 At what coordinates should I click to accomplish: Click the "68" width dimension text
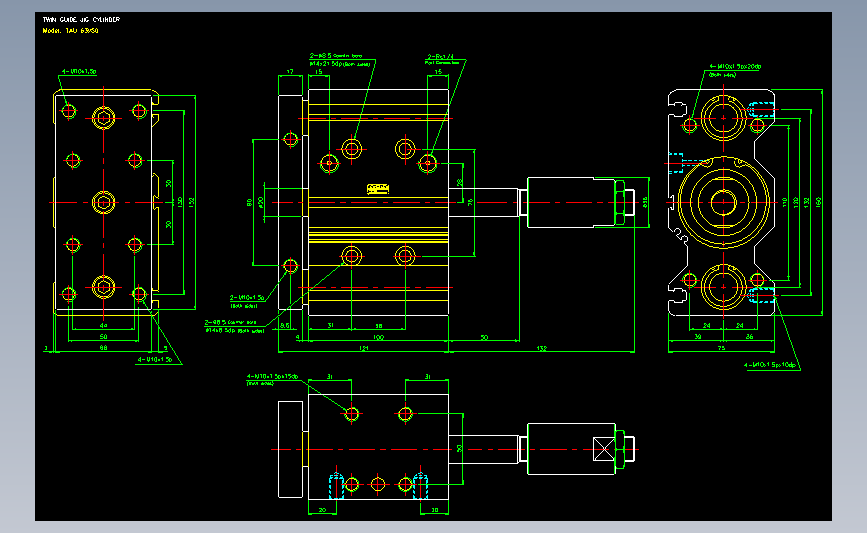tap(103, 348)
